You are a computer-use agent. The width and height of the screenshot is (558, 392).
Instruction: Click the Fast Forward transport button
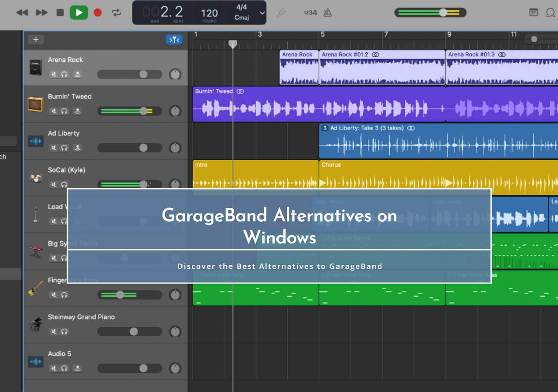41,13
